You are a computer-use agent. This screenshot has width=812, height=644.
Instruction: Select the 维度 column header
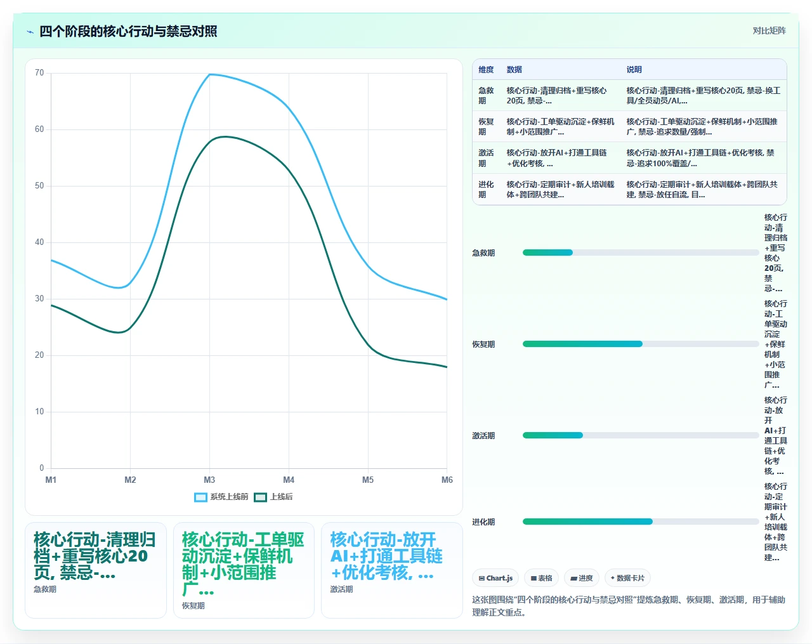click(x=486, y=70)
